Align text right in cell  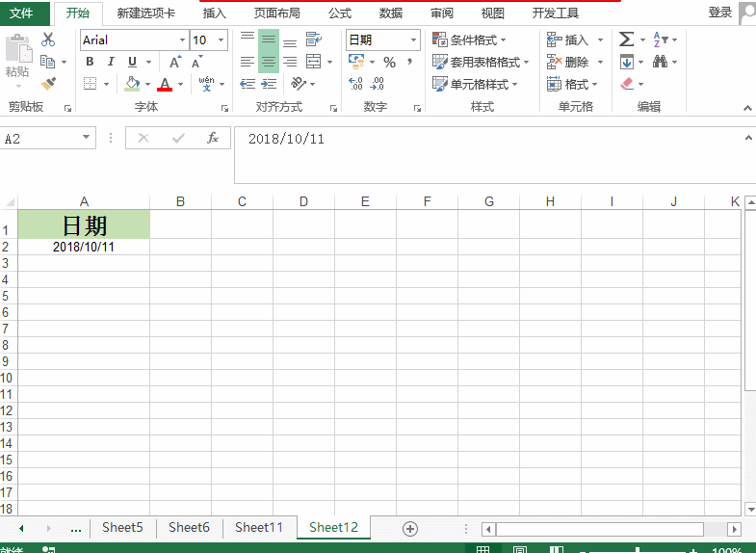(290, 62)
